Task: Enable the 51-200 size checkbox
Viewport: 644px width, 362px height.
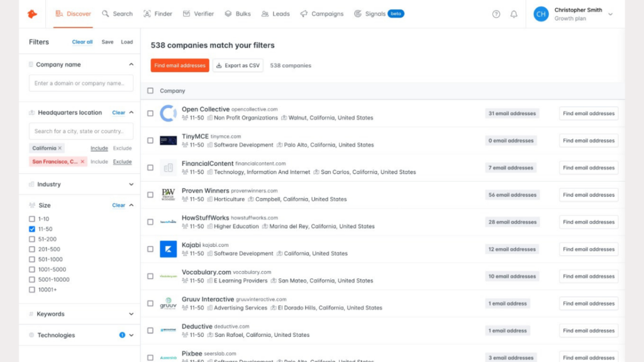Action: [32, 239]
